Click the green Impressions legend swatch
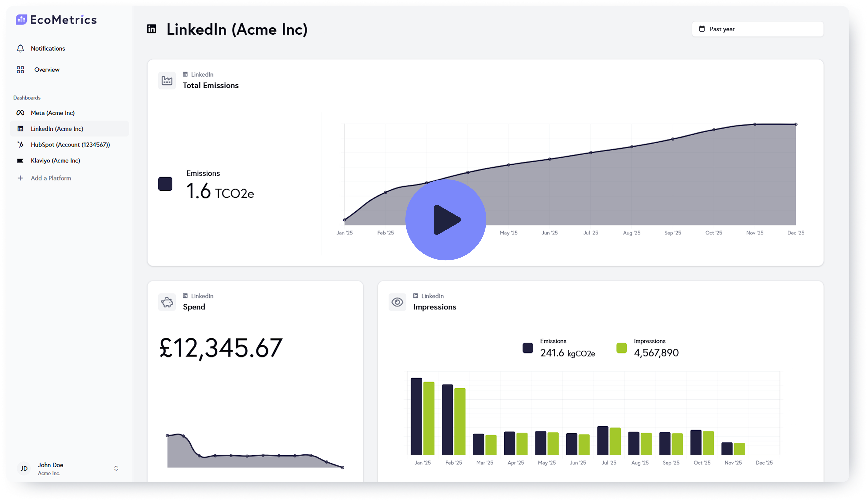The image size is (868, 501). [622, 348]
